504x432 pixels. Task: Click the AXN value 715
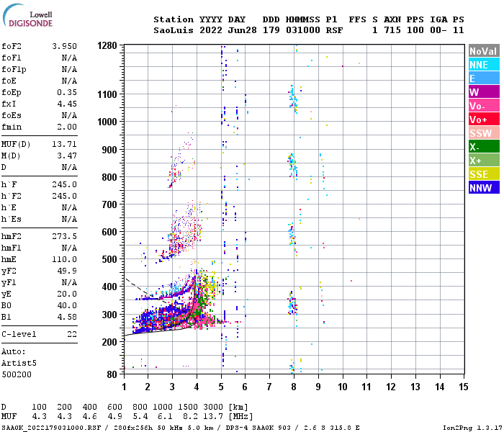392,30
